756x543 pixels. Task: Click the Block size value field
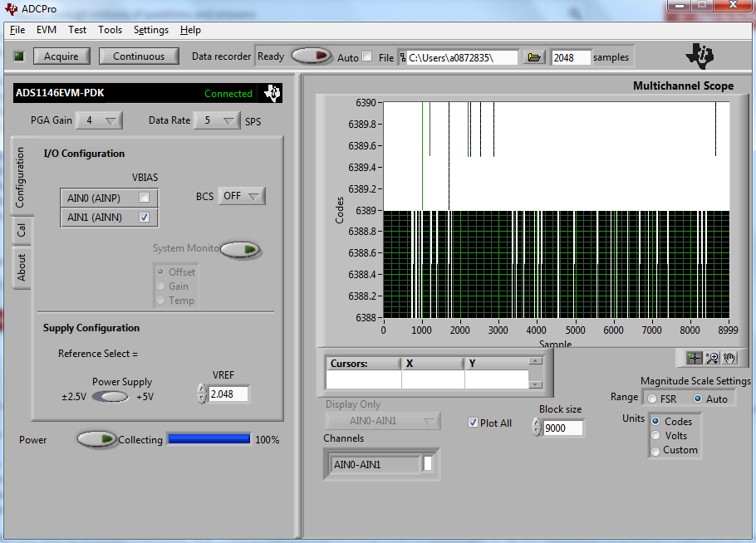(563, 428)
